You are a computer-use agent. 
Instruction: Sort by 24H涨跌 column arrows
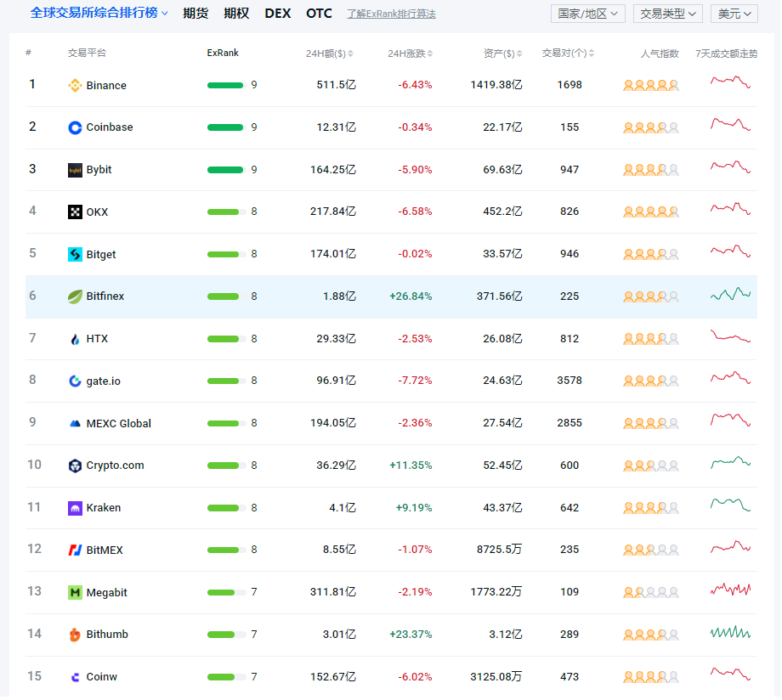(x=430, y=54)
